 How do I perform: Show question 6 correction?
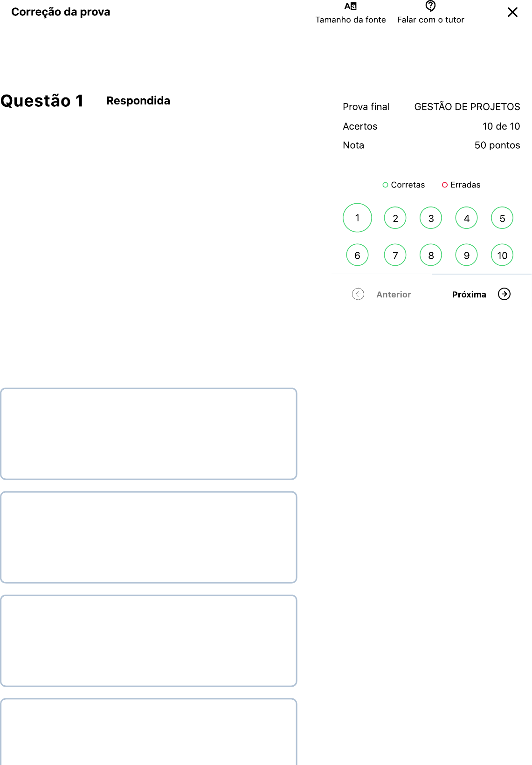pyautogui.click(x=357, y=255)
